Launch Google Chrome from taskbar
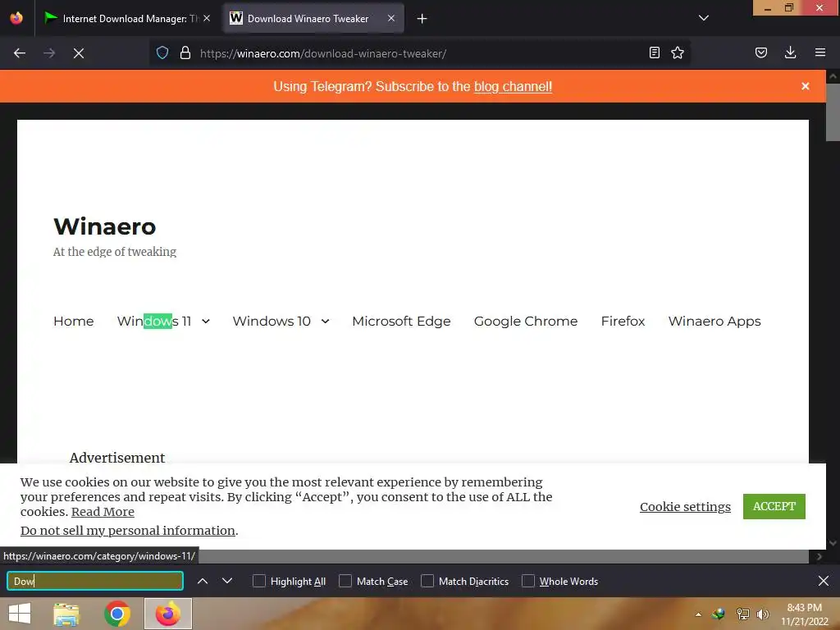Screen dimensions: 840x630 point(116,614)
